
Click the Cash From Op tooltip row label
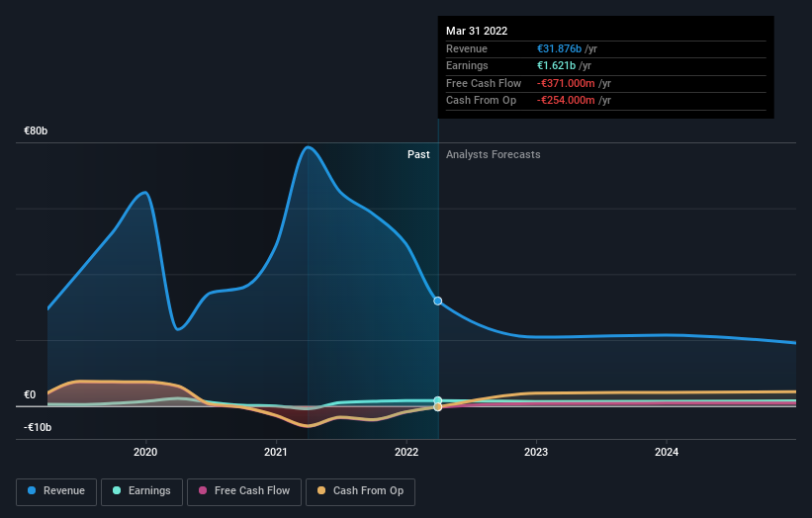point(481,101)
